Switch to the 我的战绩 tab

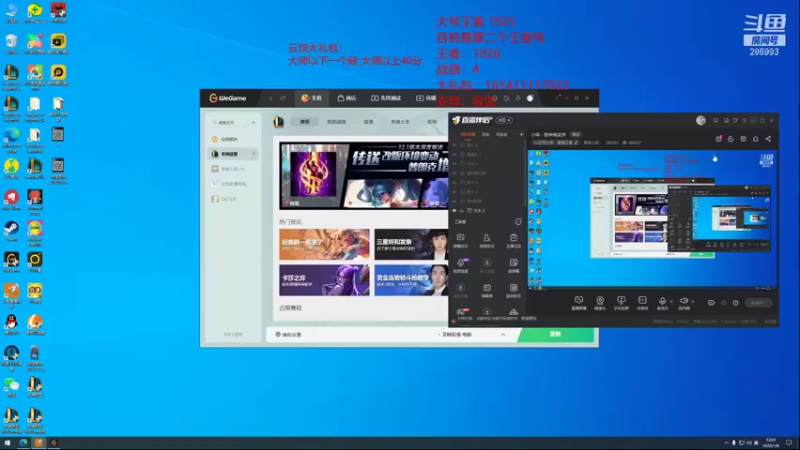coord(336,122)
